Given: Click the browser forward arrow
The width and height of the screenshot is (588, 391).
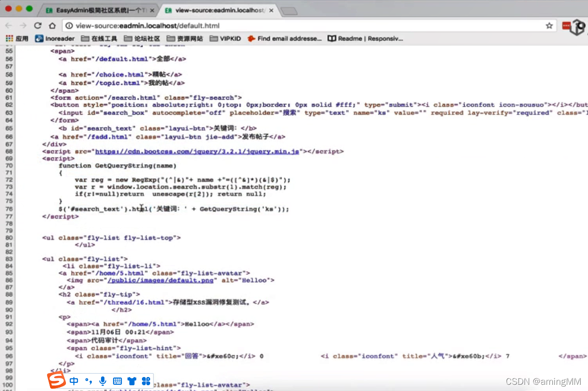Looking at the screenshot, I should click(23, 26).
